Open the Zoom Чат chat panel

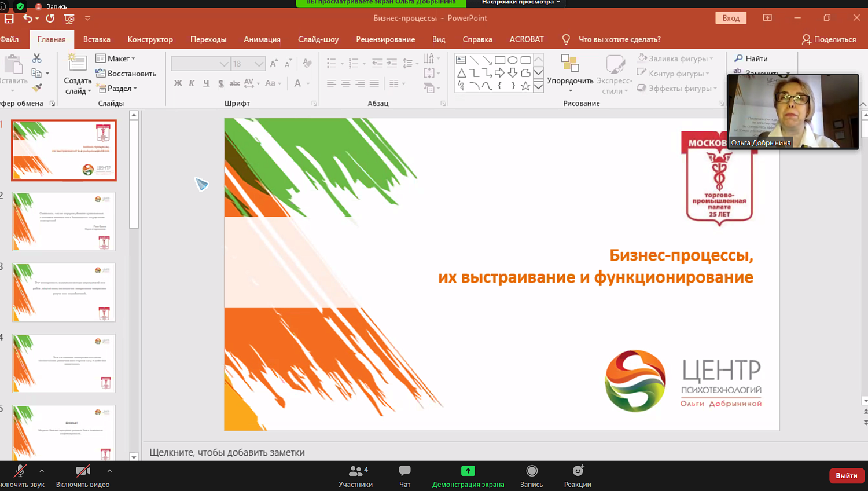(404, 477)
